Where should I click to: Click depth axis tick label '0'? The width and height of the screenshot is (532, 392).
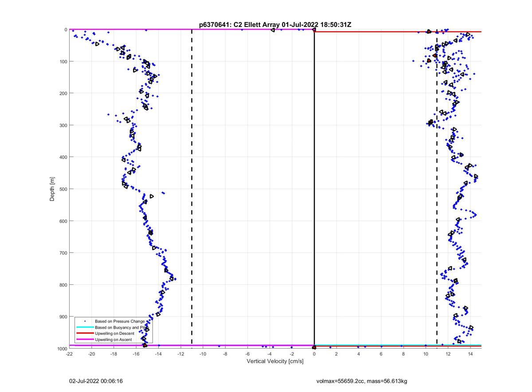tap(66, 30)
